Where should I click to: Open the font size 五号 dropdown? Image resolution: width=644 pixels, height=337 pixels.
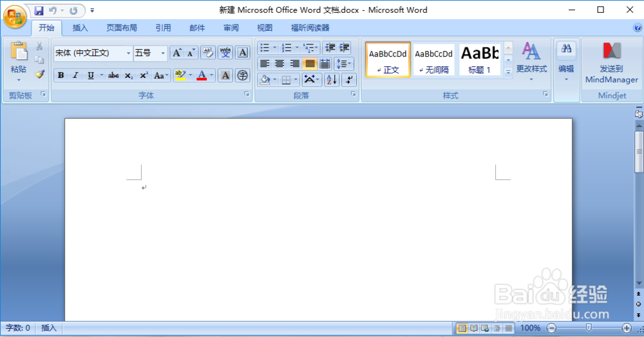click(163, 53)
